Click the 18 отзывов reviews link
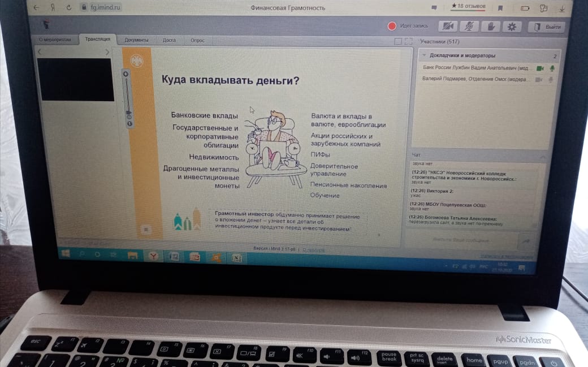Image resolution: width=588 pixels, height=367 pixels. tap(469, 6)
